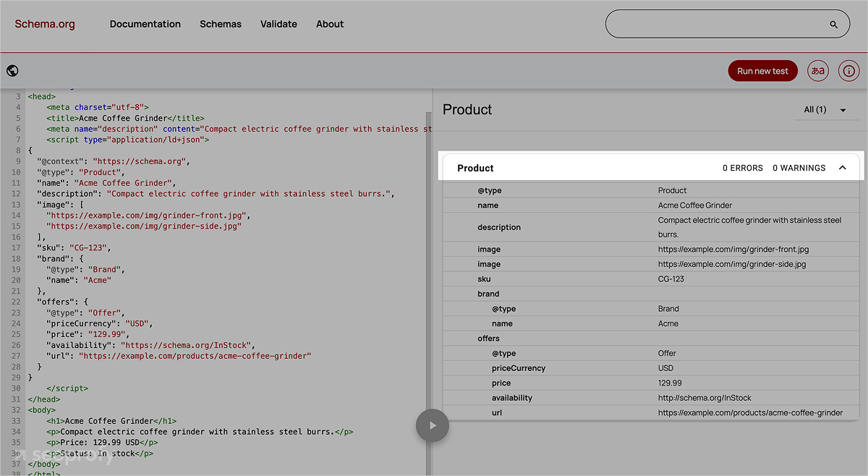This screenshot has width=868, height=476.
Task: Collapse the Product result panel with its chevron
Action: tap(842, 167)
